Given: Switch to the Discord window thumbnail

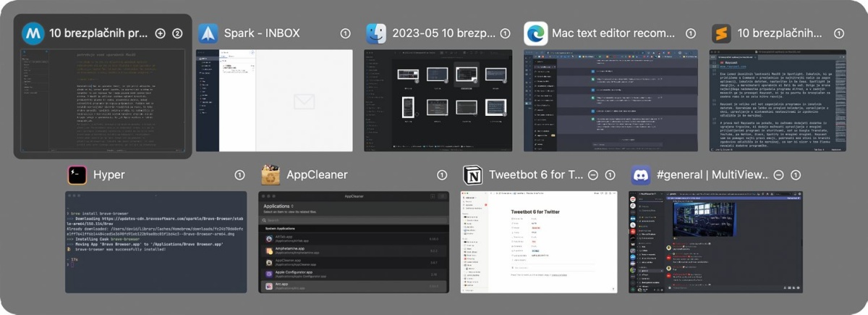Looking at the screenshot, I should pos(715,243).
